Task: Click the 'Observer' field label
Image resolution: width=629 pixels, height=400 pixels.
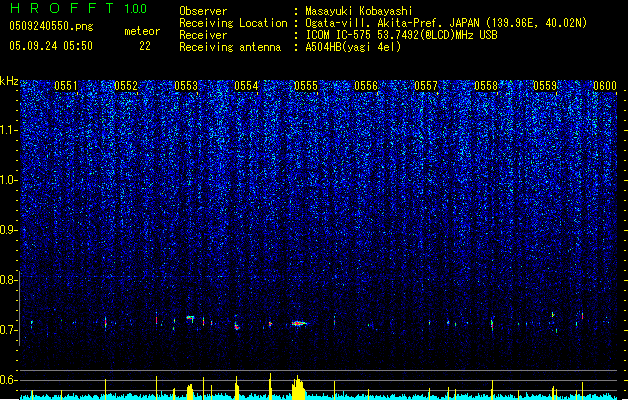Action: (203, 11)
